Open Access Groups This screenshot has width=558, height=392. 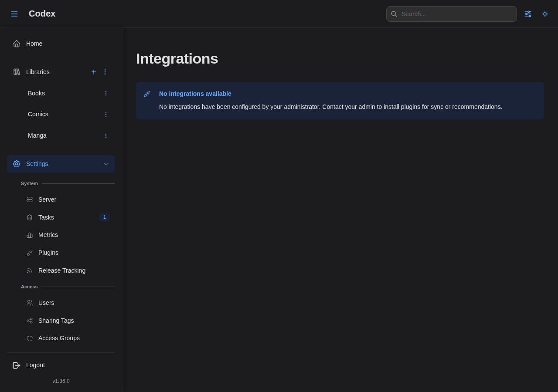68,338
